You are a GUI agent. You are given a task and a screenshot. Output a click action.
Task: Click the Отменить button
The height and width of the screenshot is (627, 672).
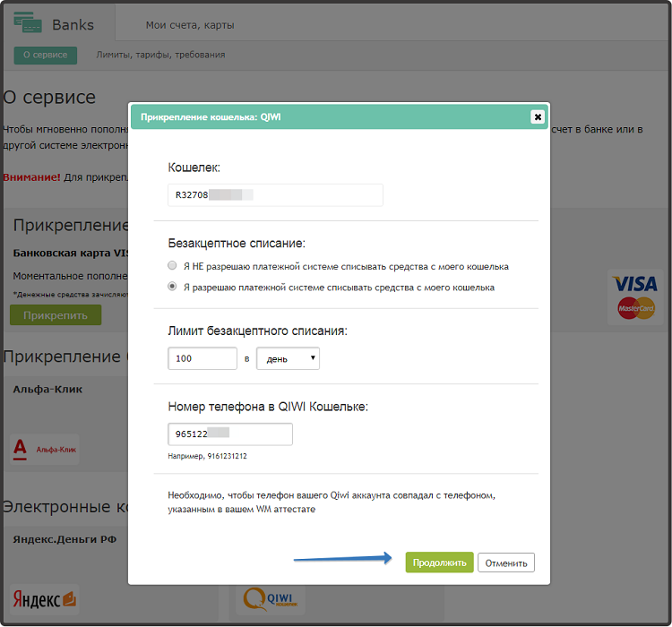pyautogui.click(x=506, y=563)
